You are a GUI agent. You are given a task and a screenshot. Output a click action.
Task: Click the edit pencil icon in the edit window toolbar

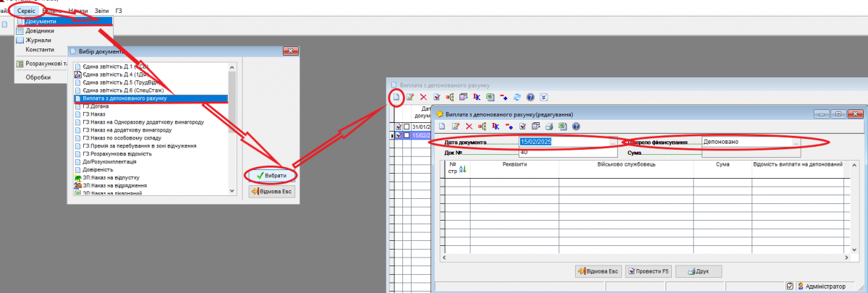(455, 127)
